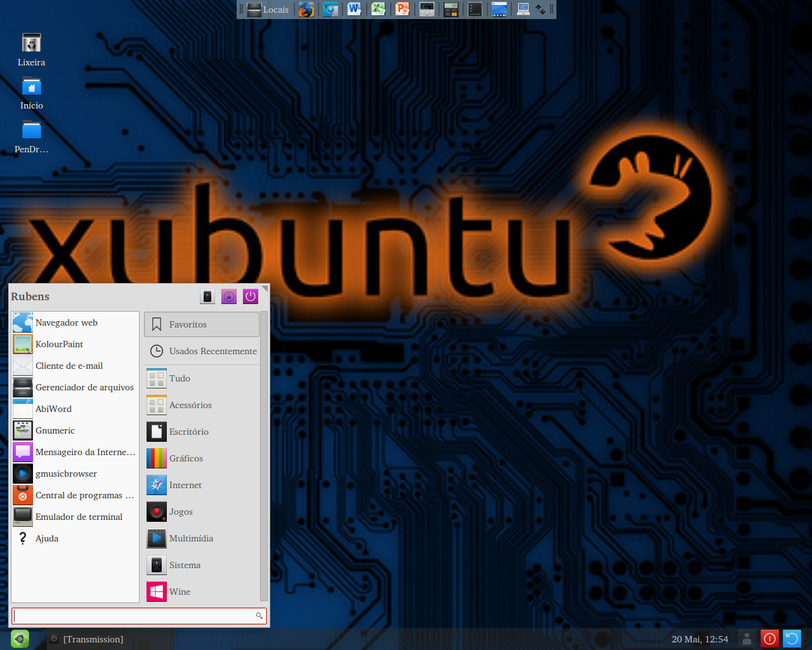Viewport: 812px width, 650px height.
Task: Select the Favoritos category
Action: 202,324
